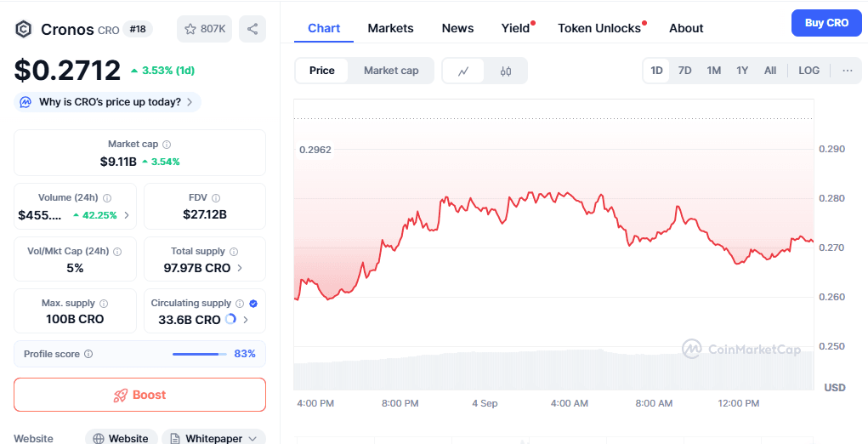Click the Cronos coin logo icon
The image size is (868, 444).
pos(23,29)
